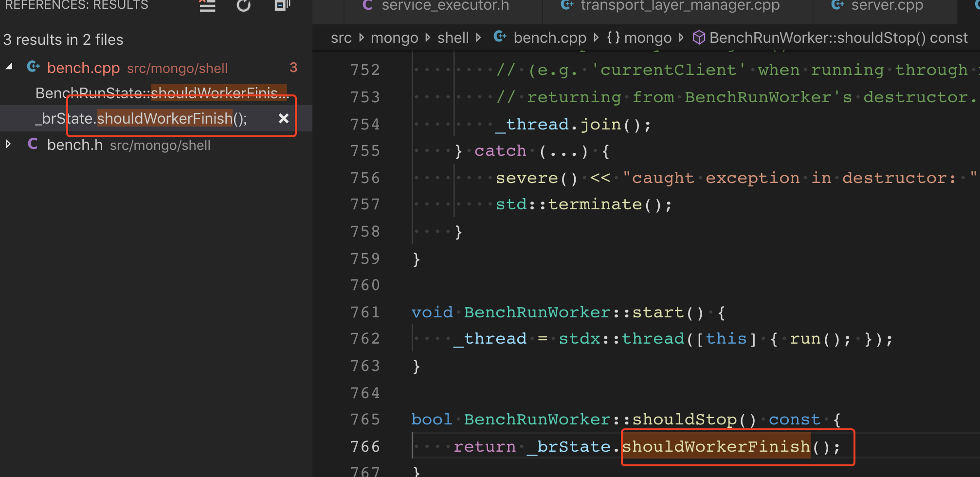
Task: Click the REFERENCES: RESULTS panel title
Action: [76, 5]
